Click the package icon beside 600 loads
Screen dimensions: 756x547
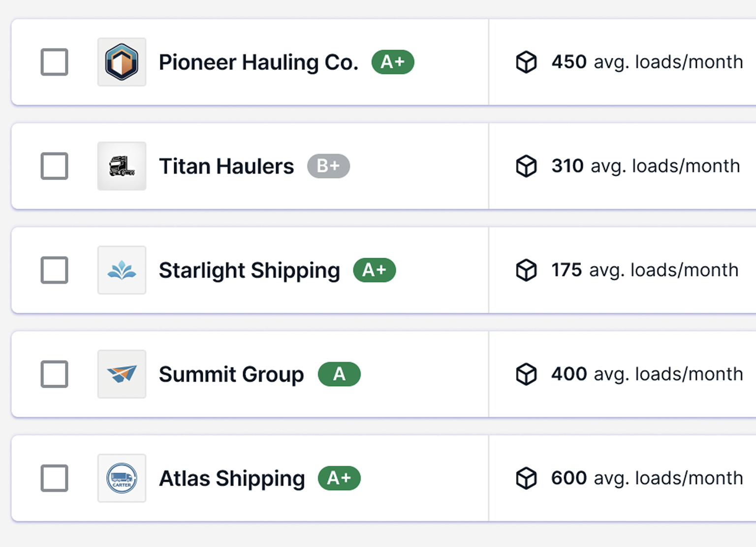[526, 478]
